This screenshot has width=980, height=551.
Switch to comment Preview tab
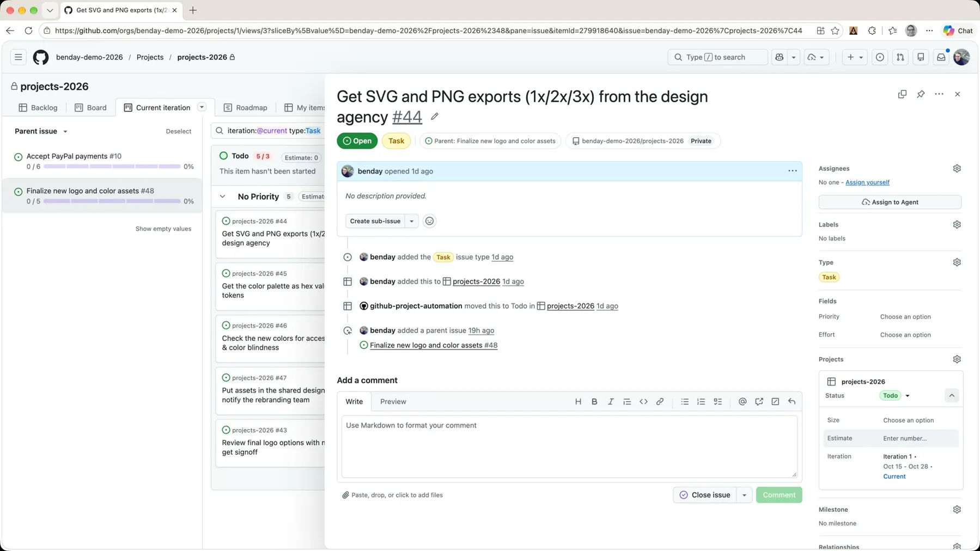click(x=393, y=402)
